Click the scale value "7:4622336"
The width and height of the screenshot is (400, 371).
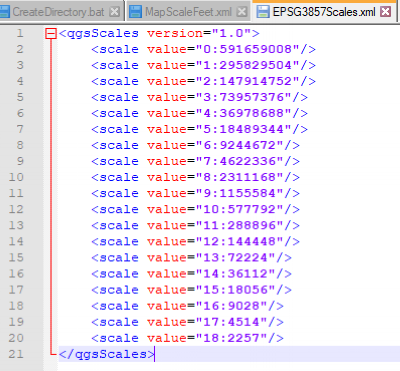tap(240, 161)
